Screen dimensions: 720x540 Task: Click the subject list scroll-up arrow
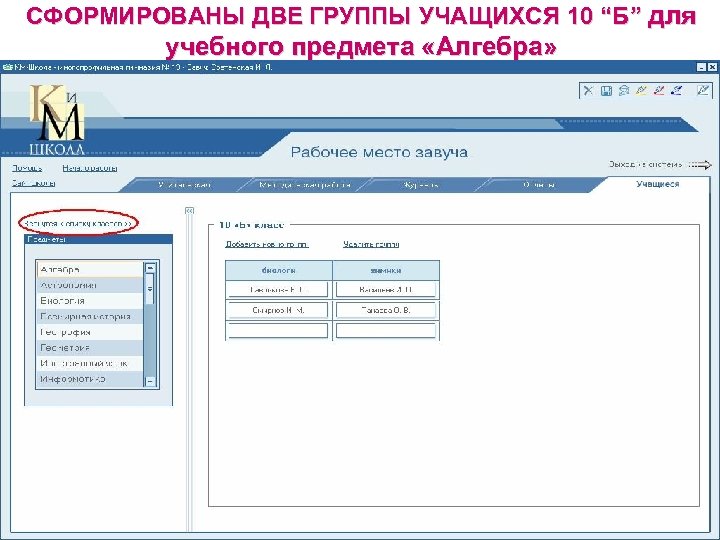(x=150, y=268)
